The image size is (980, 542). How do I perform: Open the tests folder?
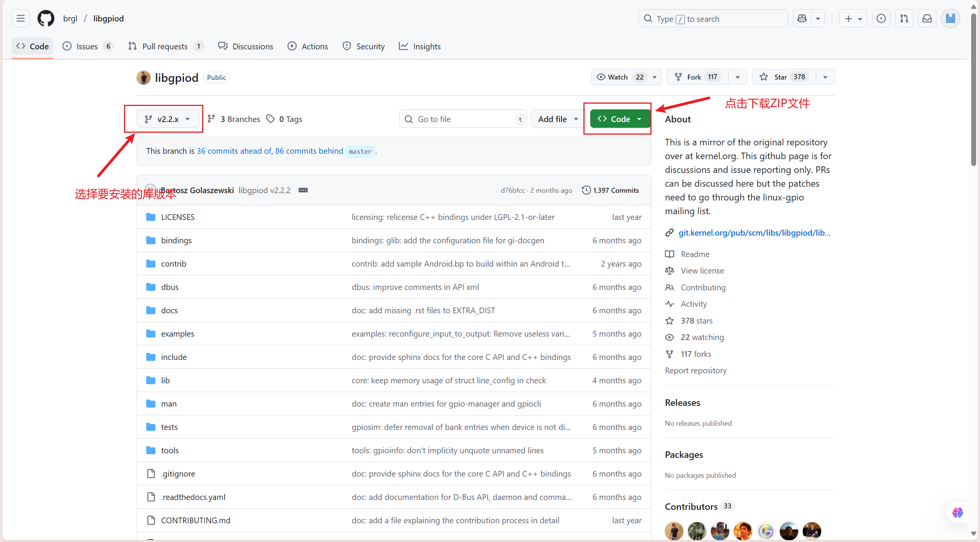coord(169,427)
